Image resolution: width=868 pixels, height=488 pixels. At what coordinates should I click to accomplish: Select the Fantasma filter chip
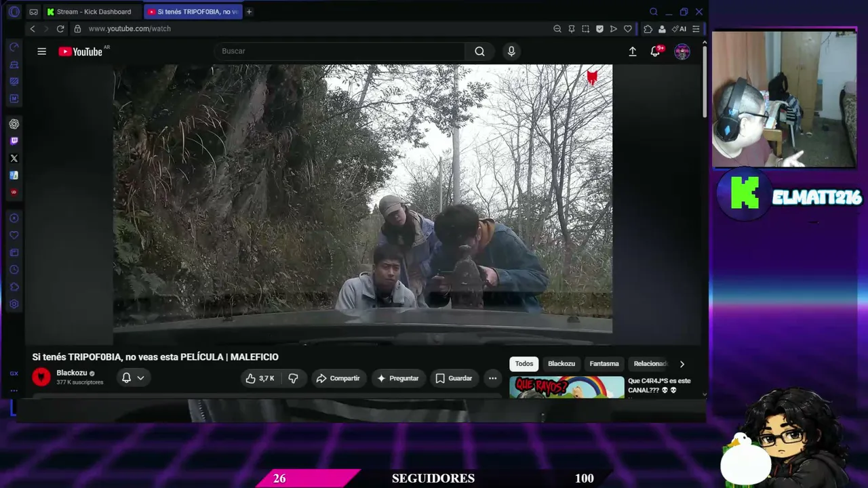coord(604,364)
